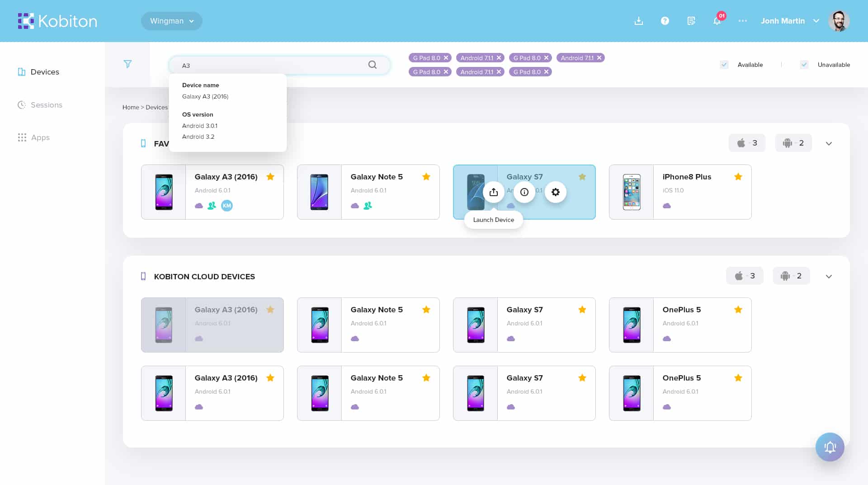The width and height of the screenshot is (868, 485).
Task: Click into the search field containing A3
Action: (279, 65)
